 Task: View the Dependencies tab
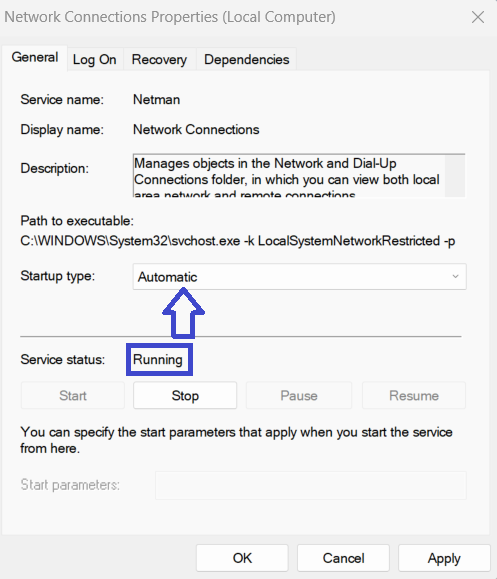tap(246, 59)
